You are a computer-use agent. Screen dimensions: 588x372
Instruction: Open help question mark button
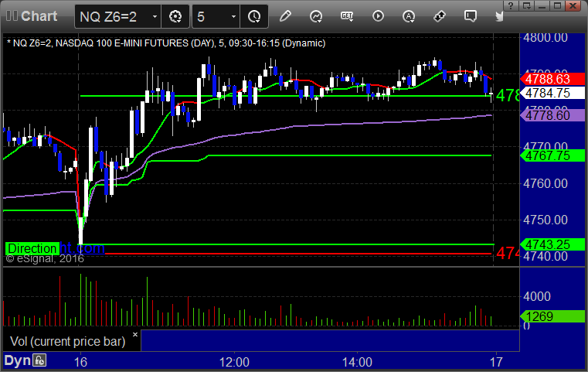pyautogui.click(x=511, y=5)
